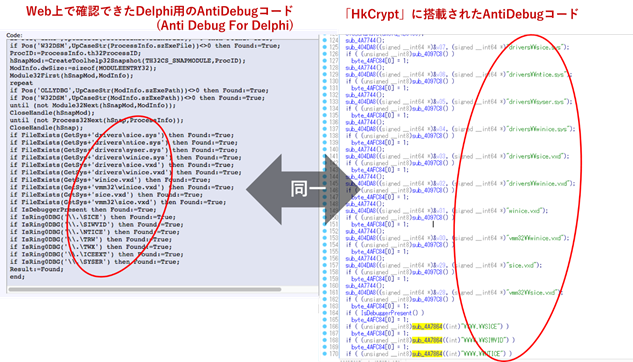Click the highlighted sub_4A7864 on line 166

coord(427,326)
